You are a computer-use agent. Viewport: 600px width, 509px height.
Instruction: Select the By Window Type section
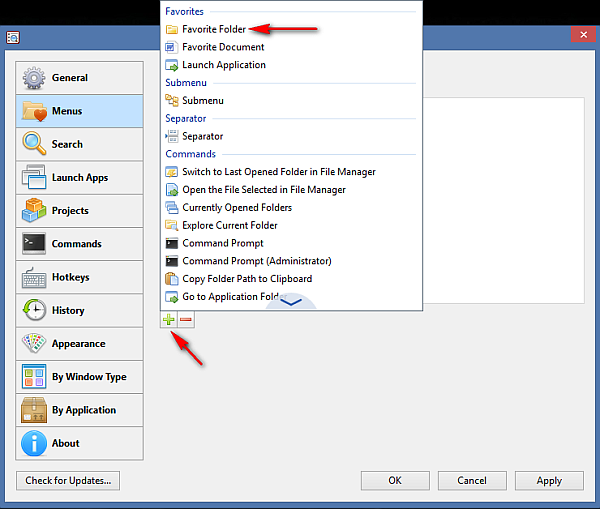click(80, 377)
